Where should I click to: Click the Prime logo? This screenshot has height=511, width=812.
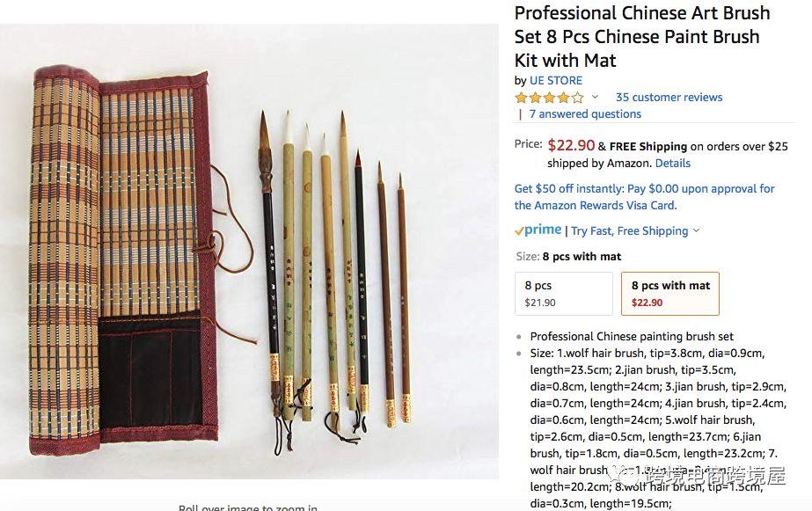(x=538, y=230)
